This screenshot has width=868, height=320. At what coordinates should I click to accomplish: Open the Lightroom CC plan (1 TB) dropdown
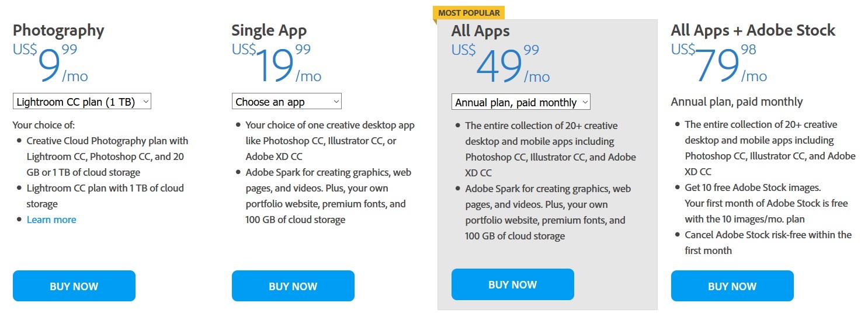coord(82,102)
